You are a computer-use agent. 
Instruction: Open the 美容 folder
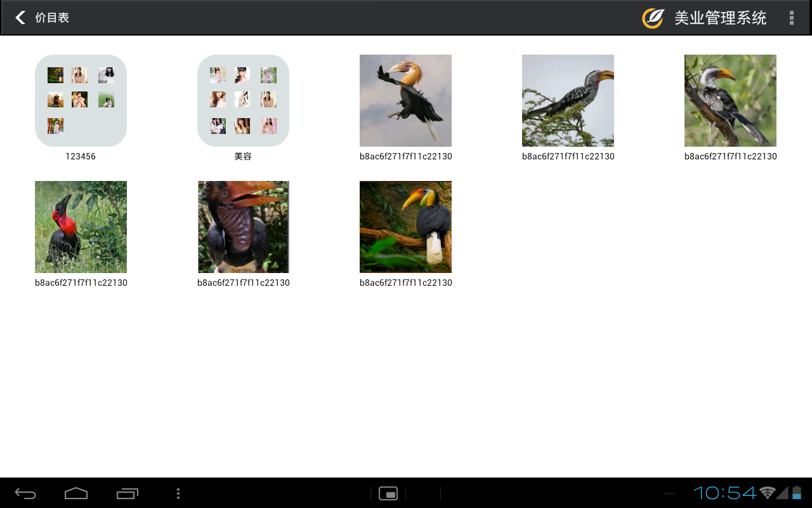point(243,100)
